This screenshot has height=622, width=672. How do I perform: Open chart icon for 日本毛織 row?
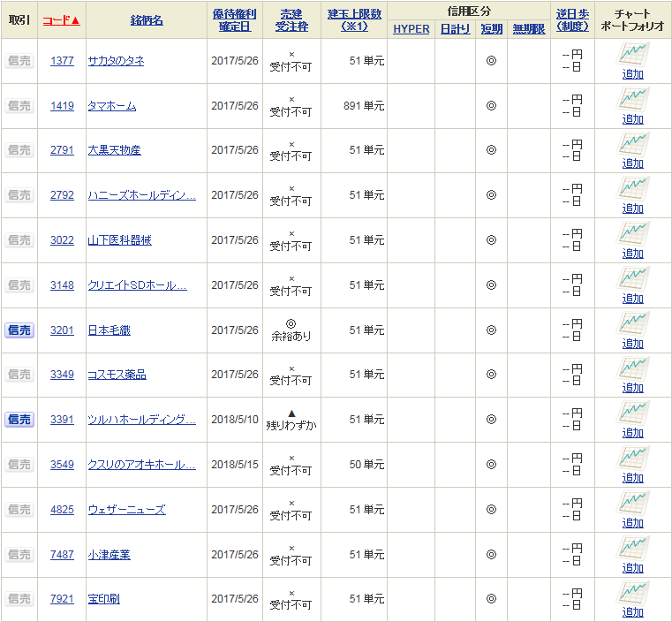633,324
